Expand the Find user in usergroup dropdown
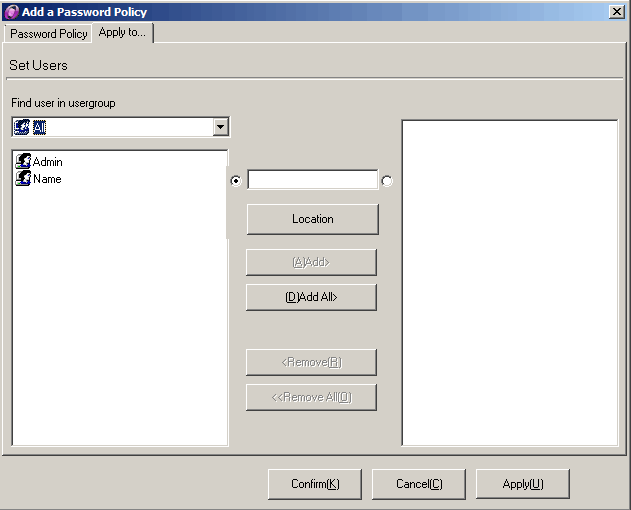Viewport: 631px width, 510px height. click(x=220, y=127)
